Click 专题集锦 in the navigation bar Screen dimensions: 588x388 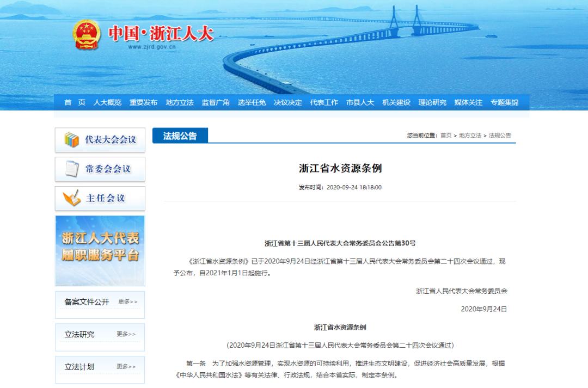(504, 102)
